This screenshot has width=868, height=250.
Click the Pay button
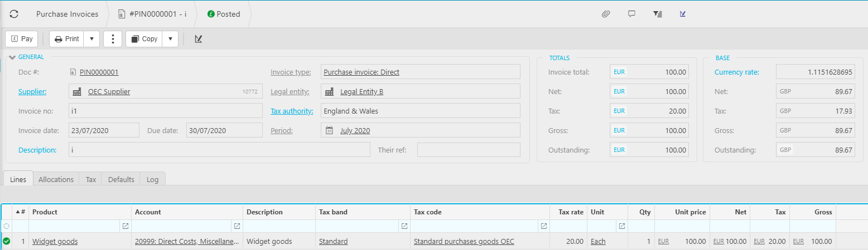pyautogui.click(x=22, y=39)
